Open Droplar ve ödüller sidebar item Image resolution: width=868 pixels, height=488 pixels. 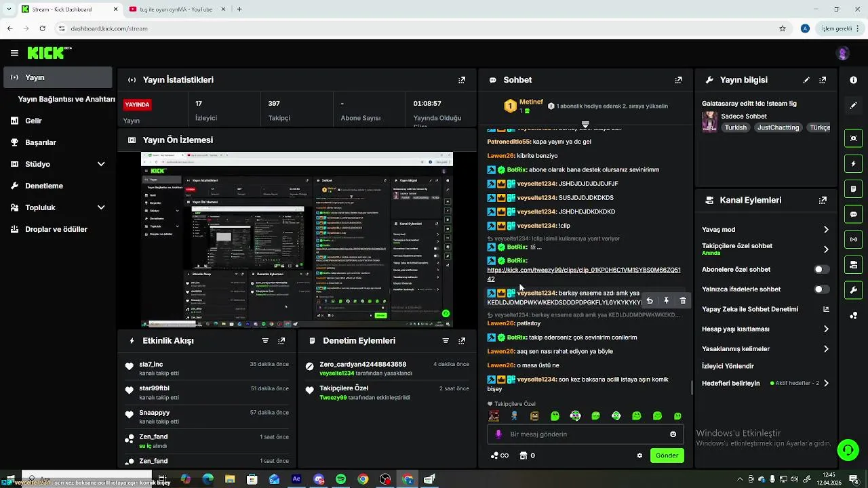pyautogui.click(x=58, y=229)
